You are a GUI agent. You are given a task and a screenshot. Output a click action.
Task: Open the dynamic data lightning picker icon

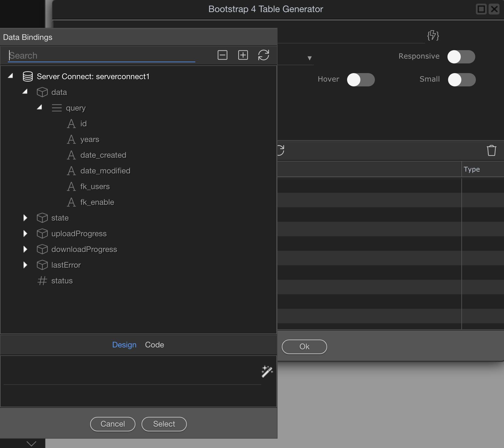coord(433,35)
